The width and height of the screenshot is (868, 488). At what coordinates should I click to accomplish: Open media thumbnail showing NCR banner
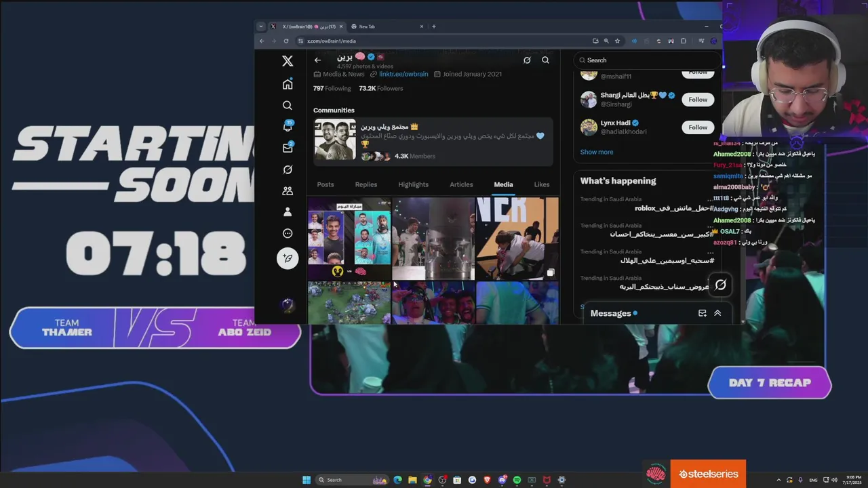pyautogui.click(x=517, y=238)
